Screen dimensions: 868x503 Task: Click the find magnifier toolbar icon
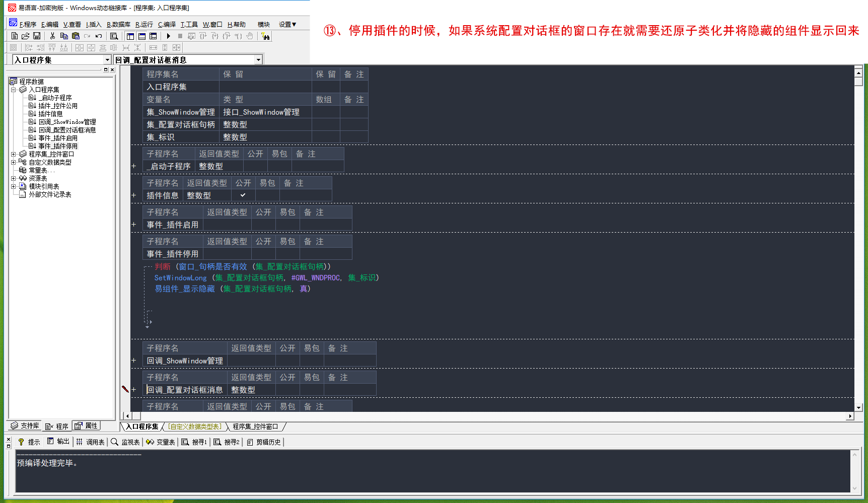tap(114, 36)
